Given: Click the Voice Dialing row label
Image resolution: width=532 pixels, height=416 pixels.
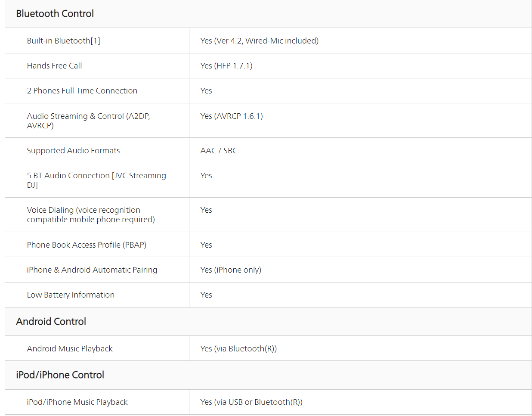Looking at the screenshot, I should (90, 214).
